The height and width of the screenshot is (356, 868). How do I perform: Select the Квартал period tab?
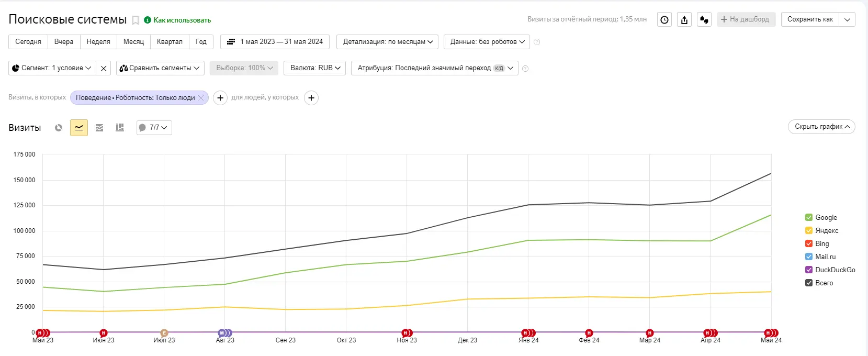[170, 42]
